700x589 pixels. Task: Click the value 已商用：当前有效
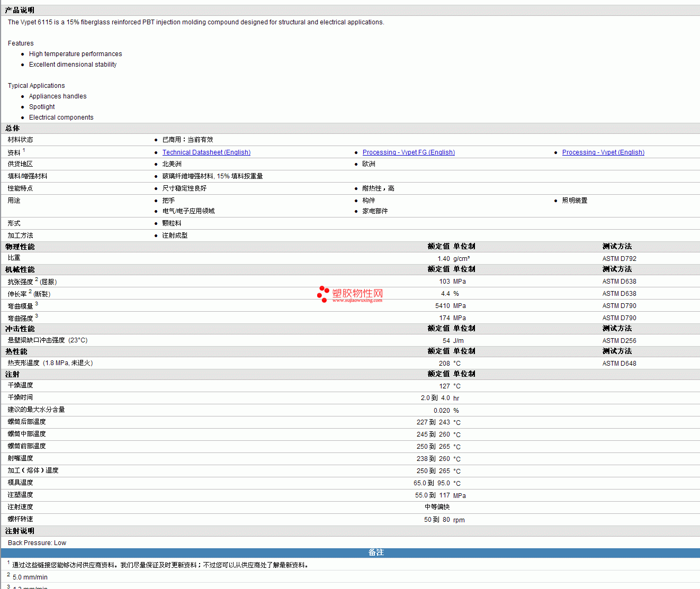[x=188, y=140]
